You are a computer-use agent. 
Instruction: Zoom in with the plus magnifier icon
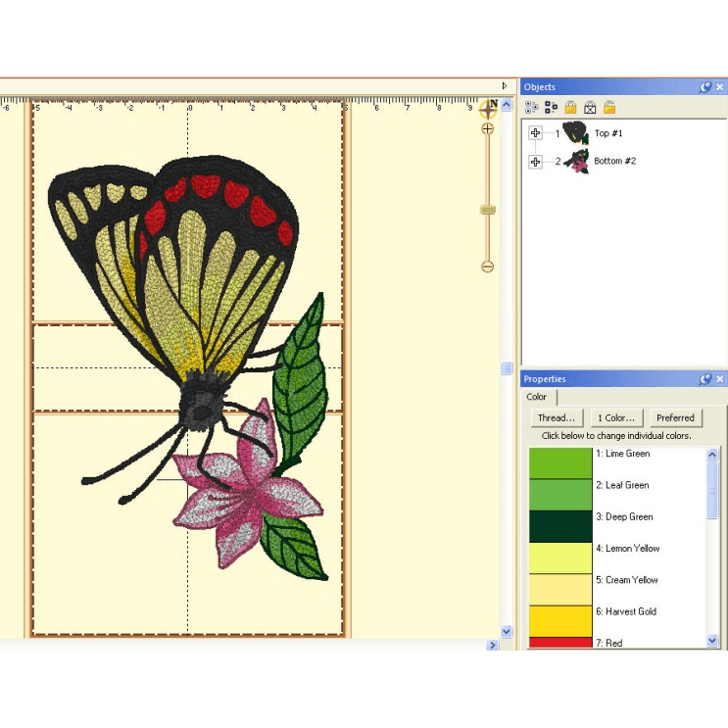point(487,129)
